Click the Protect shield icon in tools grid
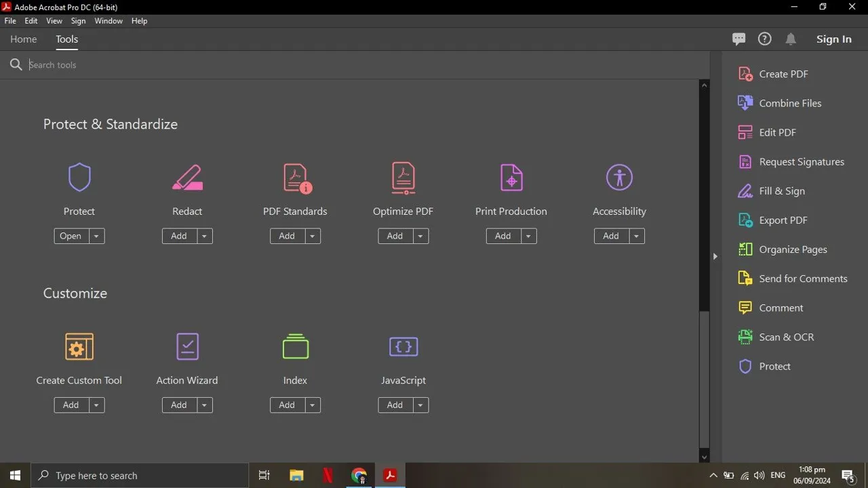This screenshot has width=868, height=488. tap(79, 178)
